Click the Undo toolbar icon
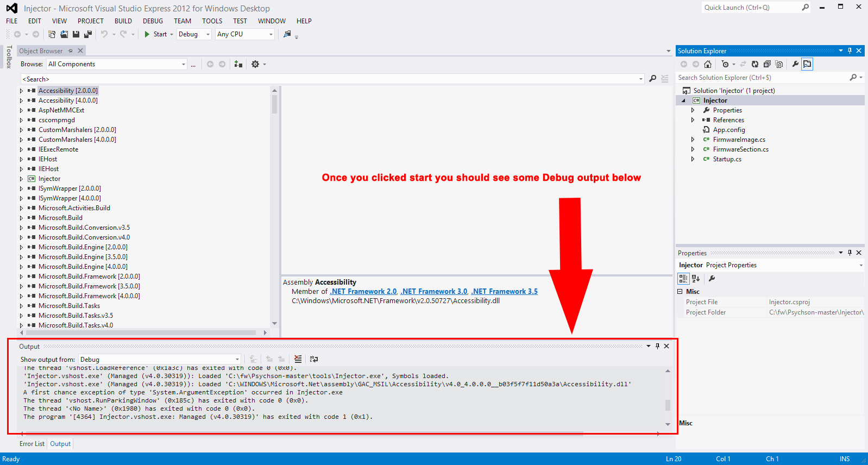 coord(104,34)
